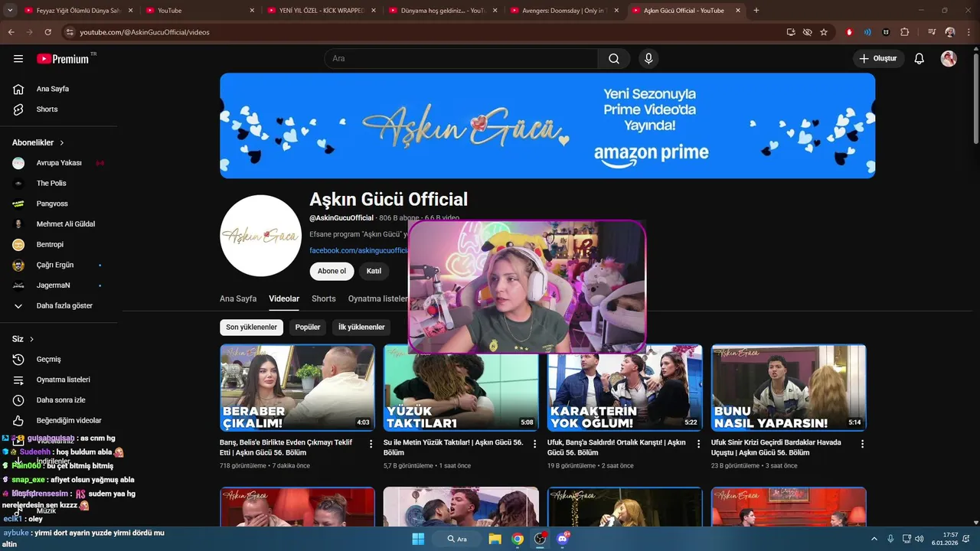Switch to Dünyaya hoş geldiniz browser tab
The image size is (980, 551).
pyautogui.click(x=444, y=11)
